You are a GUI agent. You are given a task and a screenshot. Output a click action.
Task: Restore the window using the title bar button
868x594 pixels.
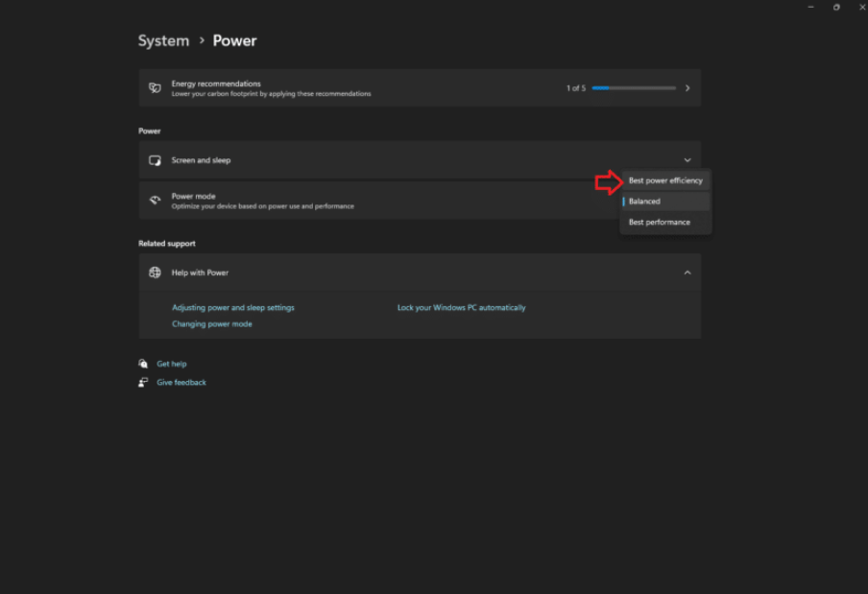[x=835, y=7]
